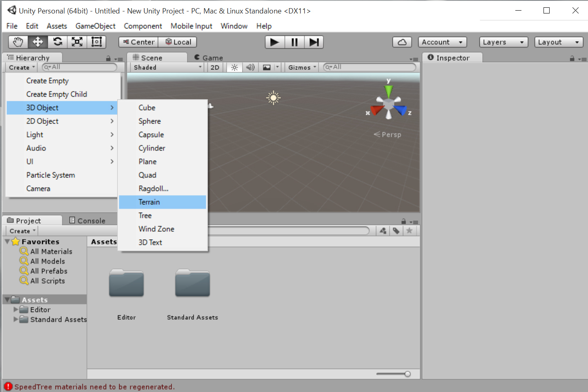The width and height of the screenshot is (588, 392).
Task: Open the Cloud services button
Action: click(x=402, y=42)
